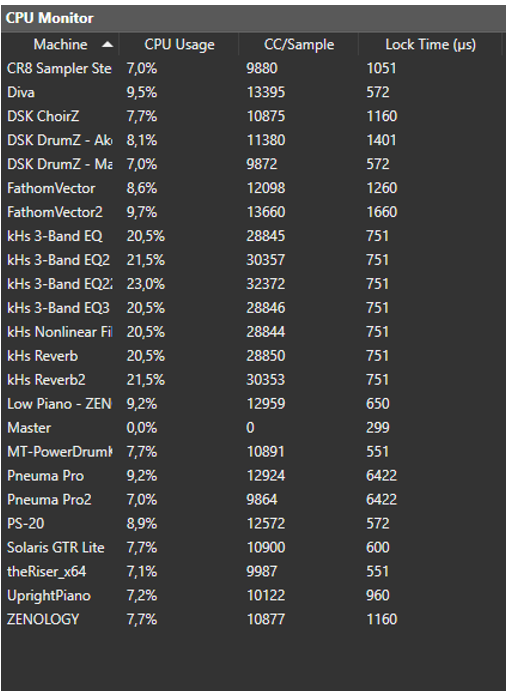Image resolution: width=506 pixels, height=691 pixels.
Task: Select the kHs Nonlinear Filter row
Action: pos(254,332)
